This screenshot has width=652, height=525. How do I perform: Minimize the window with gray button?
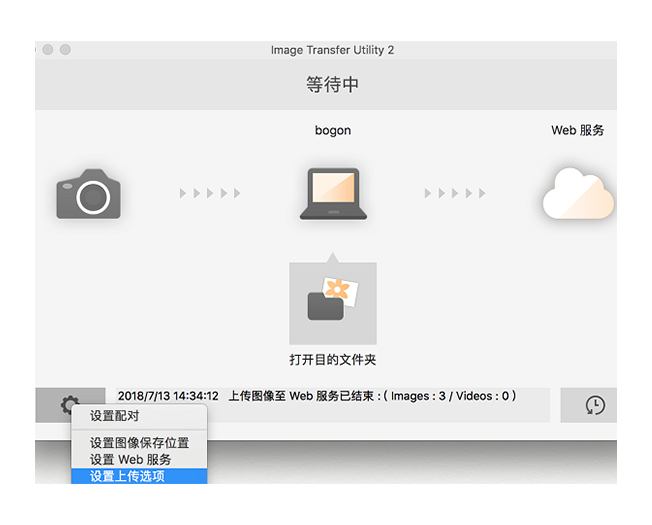coord(48,49)
